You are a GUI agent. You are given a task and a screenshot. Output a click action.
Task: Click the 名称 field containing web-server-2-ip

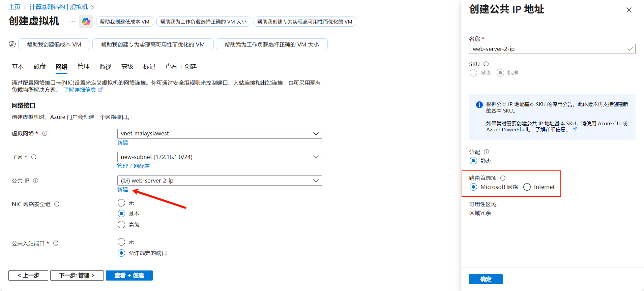(x=548, y=49)
